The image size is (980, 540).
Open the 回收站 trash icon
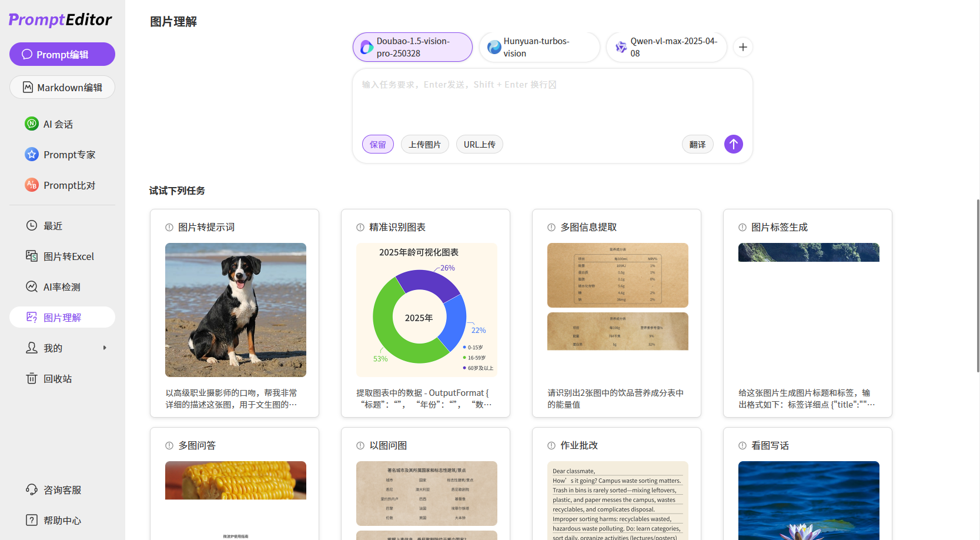click(31, 378)
